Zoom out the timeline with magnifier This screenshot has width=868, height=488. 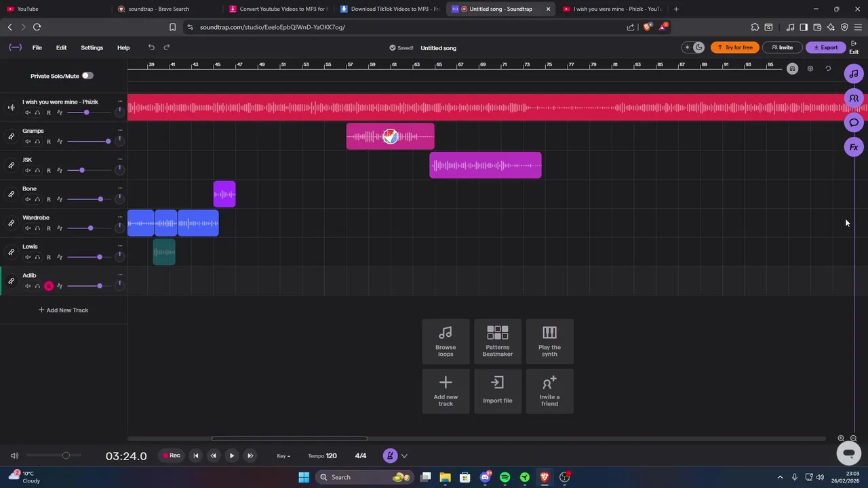point(853,439)
